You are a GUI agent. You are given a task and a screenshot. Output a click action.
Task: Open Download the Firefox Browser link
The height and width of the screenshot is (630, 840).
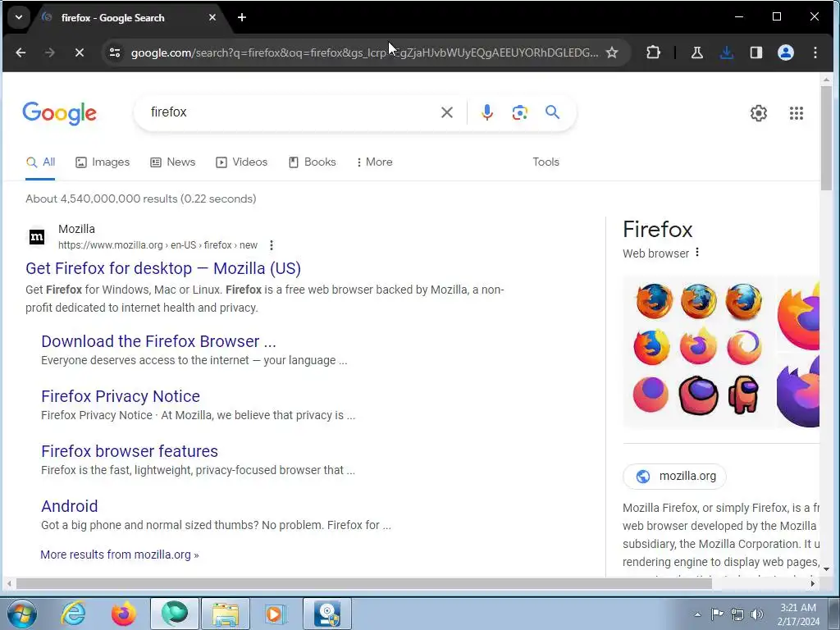pos(158,341)
